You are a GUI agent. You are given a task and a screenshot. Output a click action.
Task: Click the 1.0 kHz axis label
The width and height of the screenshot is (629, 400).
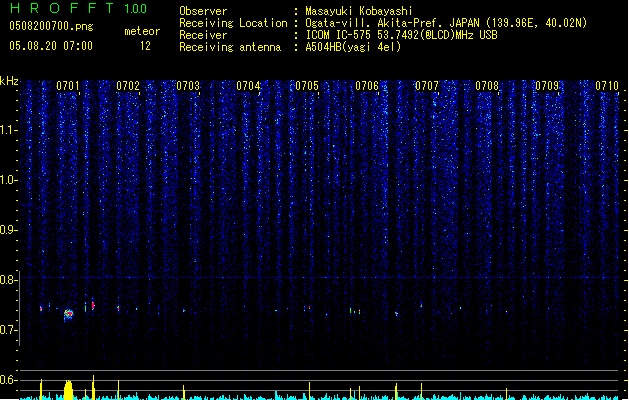tap(9, 180)
